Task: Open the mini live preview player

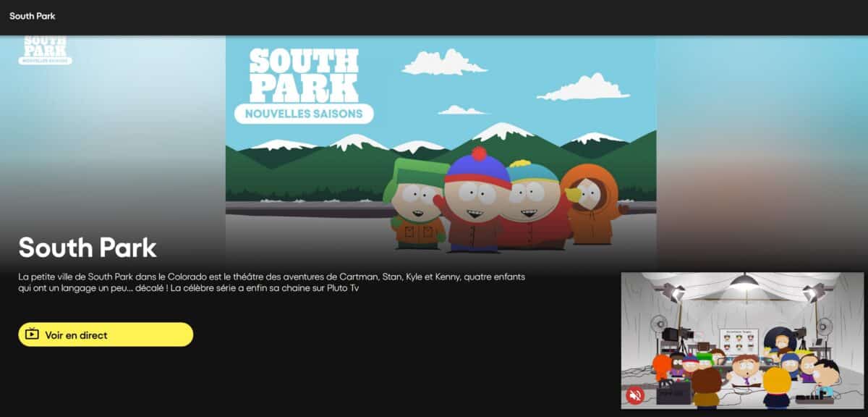Action: pos(742,341)
